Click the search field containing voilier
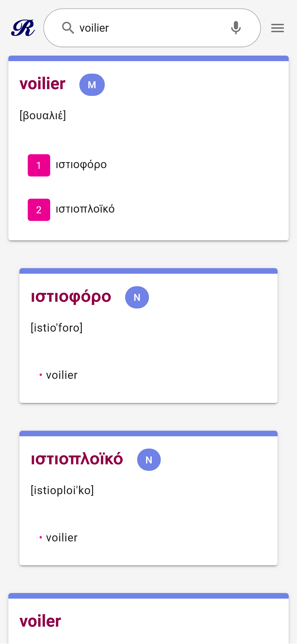 click(150, 28)
